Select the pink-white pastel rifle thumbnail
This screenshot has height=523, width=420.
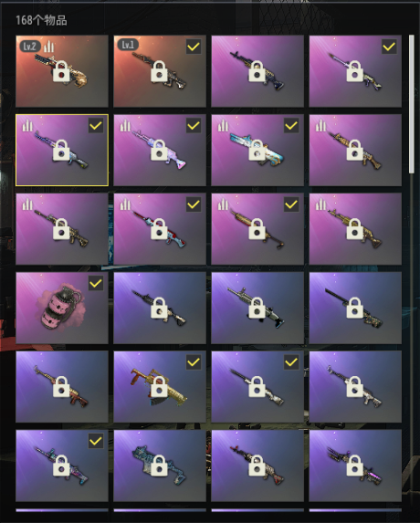click(x=160, y=150)
